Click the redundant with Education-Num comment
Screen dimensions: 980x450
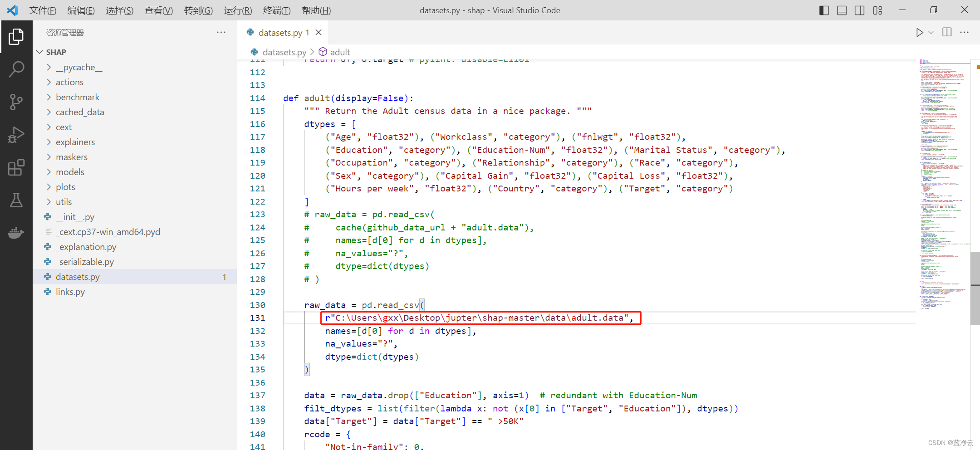[618, 396]
